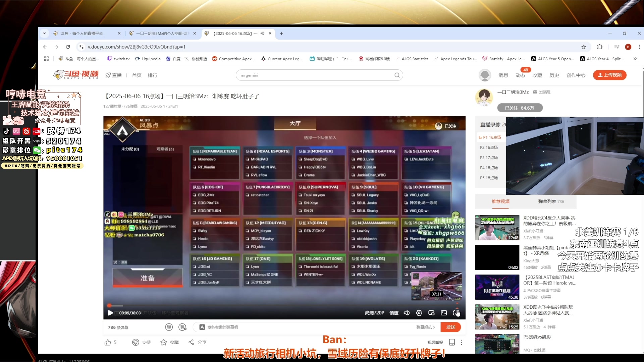Click the search magnifier icon
644x362 pixels.
coord(397,75)
